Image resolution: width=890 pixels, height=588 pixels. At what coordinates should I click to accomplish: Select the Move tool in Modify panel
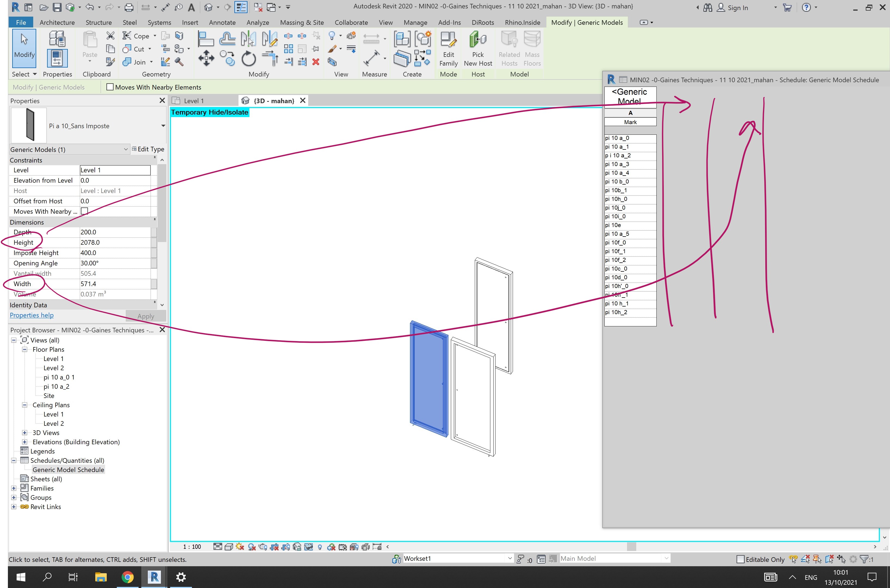pyautogui.click(x=206, y=58)
